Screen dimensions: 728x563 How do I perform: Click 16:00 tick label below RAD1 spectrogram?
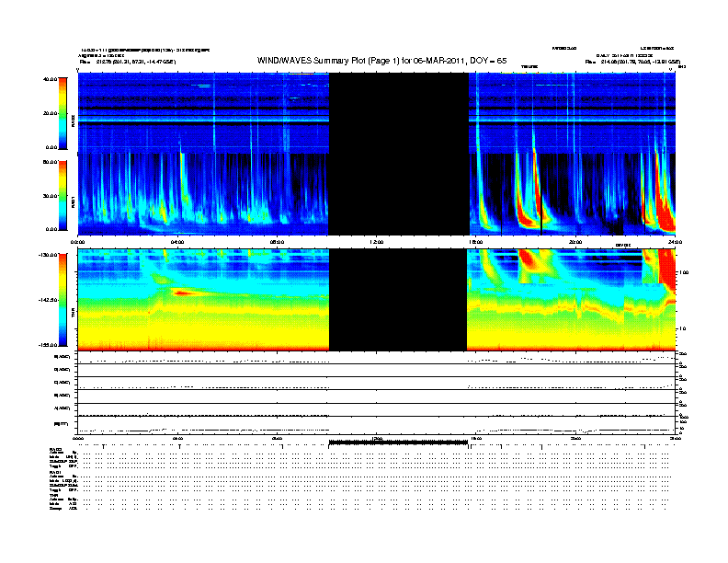point(476,242)
